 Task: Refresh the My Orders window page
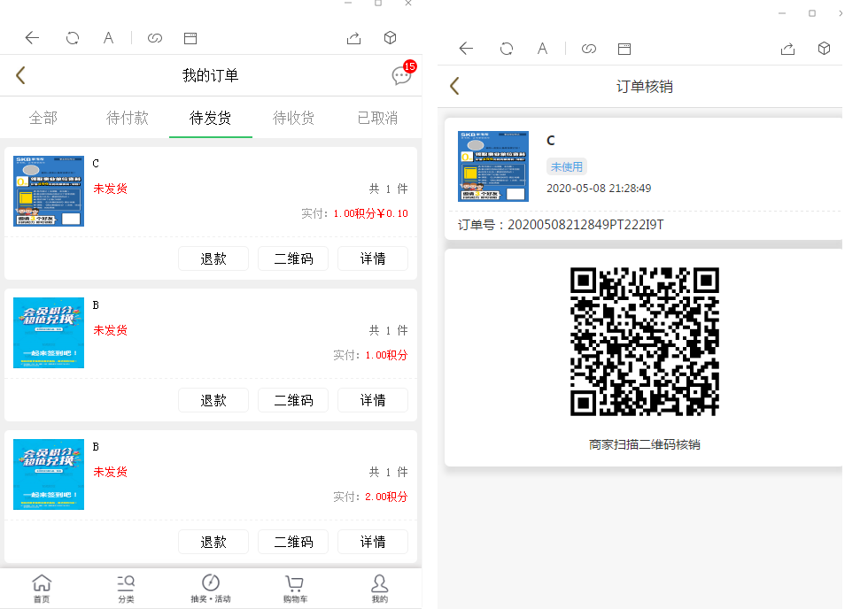[73, 37]
